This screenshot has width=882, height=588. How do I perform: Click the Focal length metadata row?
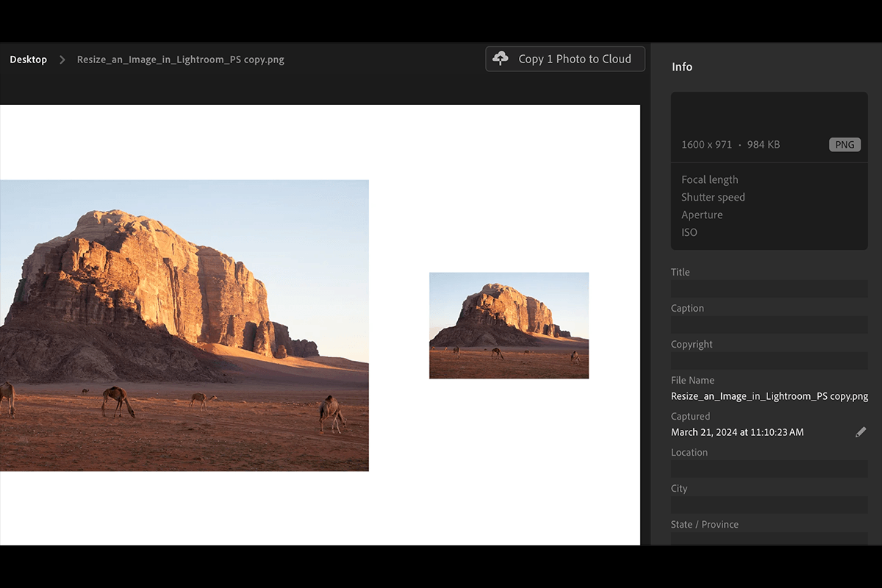[x=709, y=179]
